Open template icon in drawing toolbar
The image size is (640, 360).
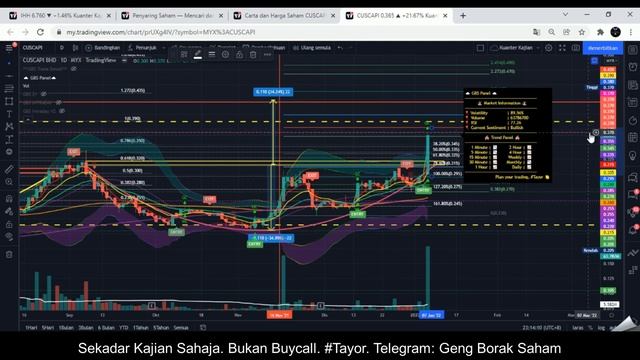pyautogui.click(x=184, y=54)
